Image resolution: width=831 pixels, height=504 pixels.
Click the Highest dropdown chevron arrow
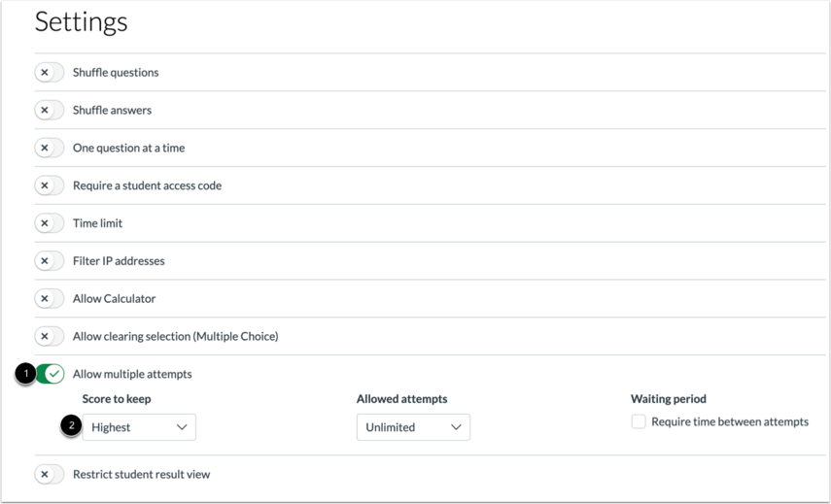tap(182, 427)
